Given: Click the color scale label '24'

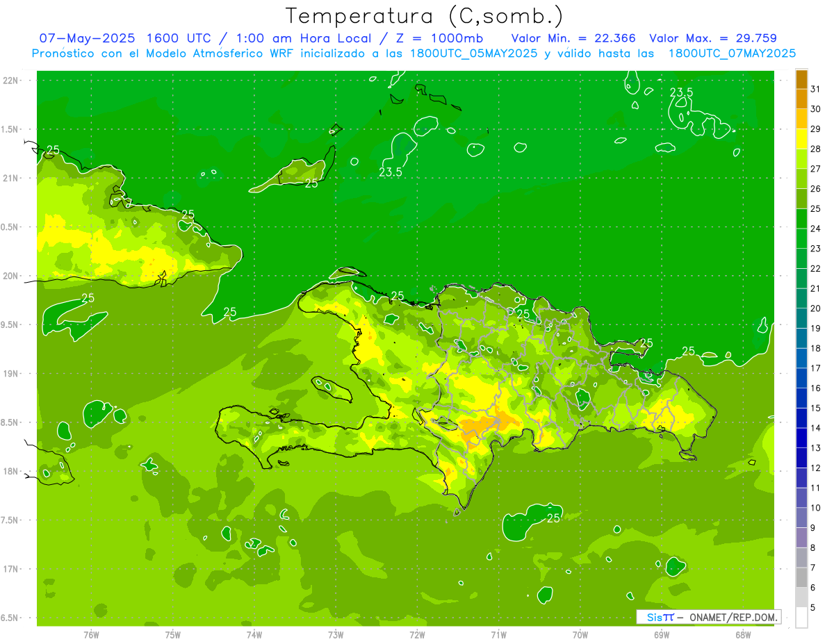Looking at the screenshot, I should 816,229.
